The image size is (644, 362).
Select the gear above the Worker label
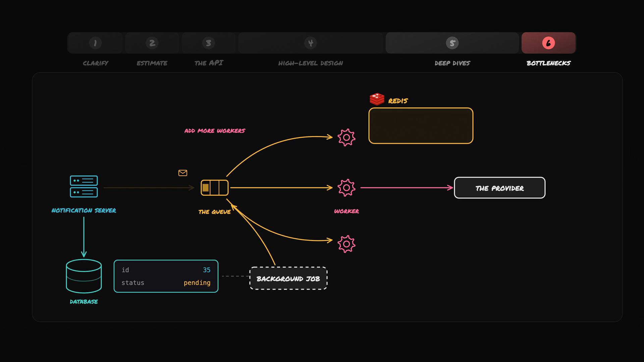(346, 188)
